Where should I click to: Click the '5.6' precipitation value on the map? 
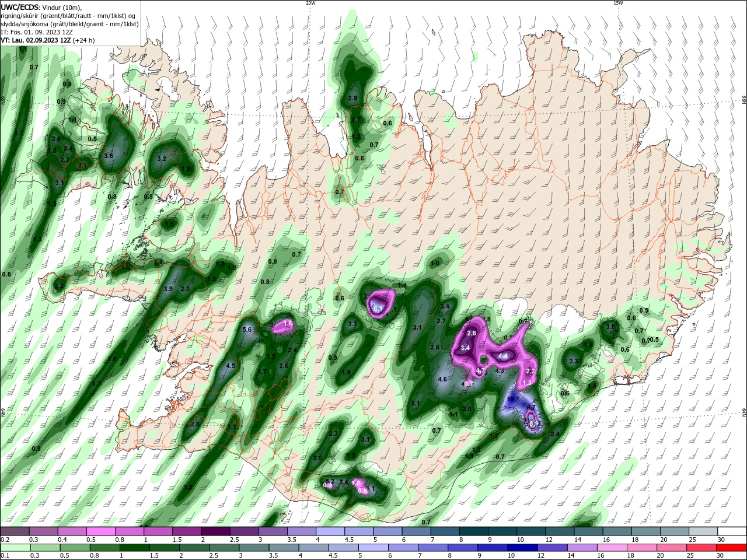246,330
